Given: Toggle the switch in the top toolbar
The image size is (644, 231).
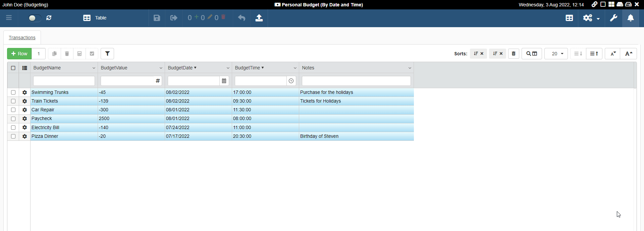Looking at the screenshot, I should 35,18.
